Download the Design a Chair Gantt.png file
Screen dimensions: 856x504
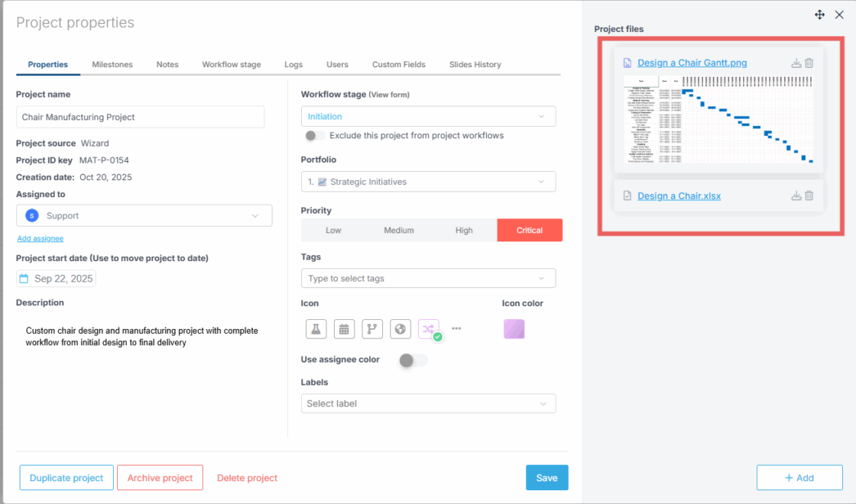tap(796, 63)
